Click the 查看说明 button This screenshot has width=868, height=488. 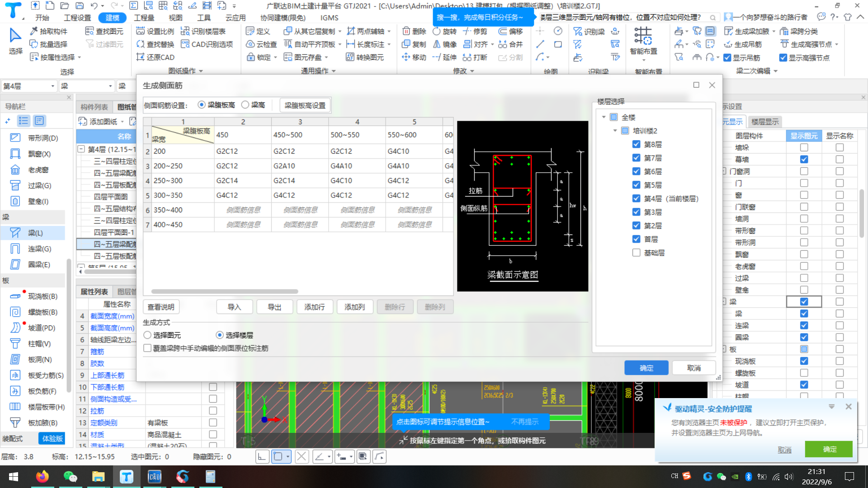point(161,307)
